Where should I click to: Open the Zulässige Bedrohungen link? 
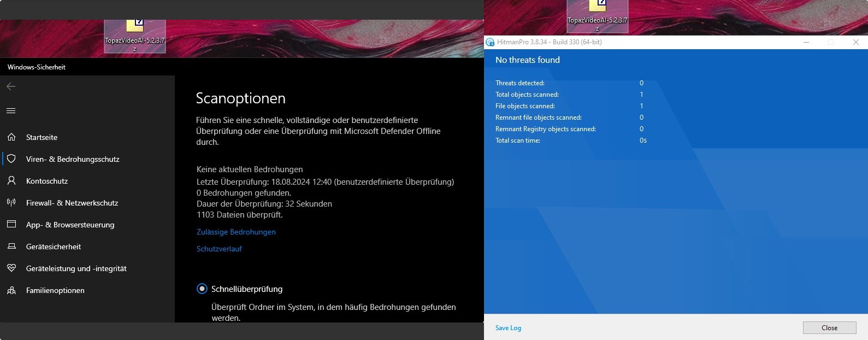coord(236,232)
